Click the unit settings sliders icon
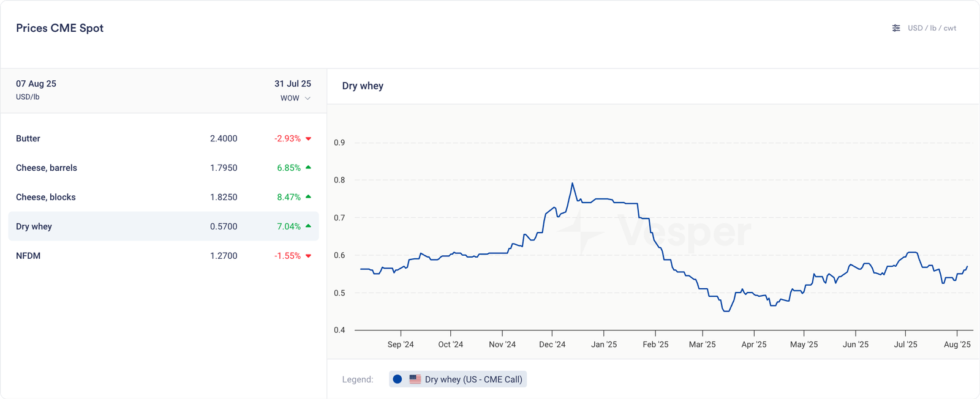The image size is (980, 399). 896,28
